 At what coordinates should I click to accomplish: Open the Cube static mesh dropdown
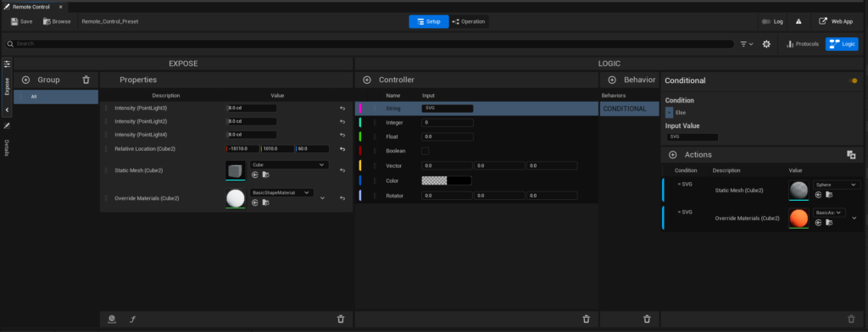click(x=290, y=165)
